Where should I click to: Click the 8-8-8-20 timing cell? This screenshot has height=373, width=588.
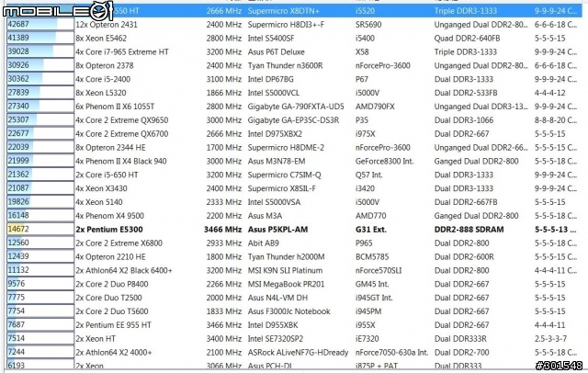point(556,120)
